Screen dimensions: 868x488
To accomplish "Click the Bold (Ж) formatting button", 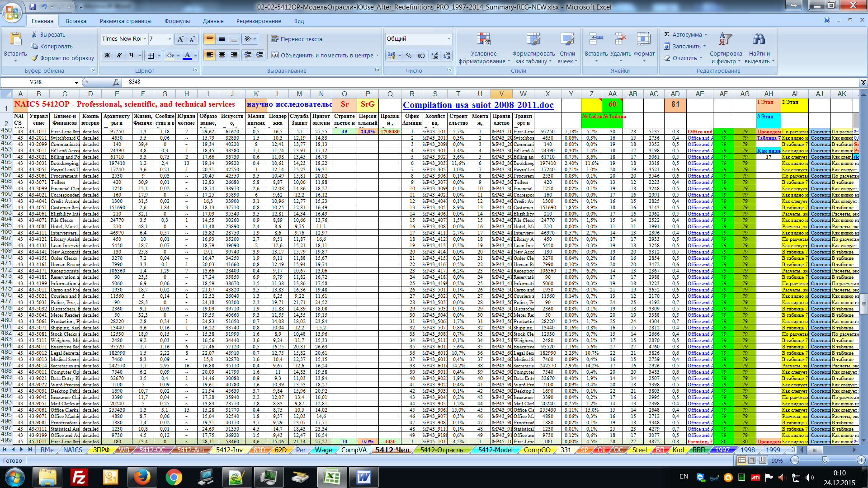I will (x=107, y=56).
